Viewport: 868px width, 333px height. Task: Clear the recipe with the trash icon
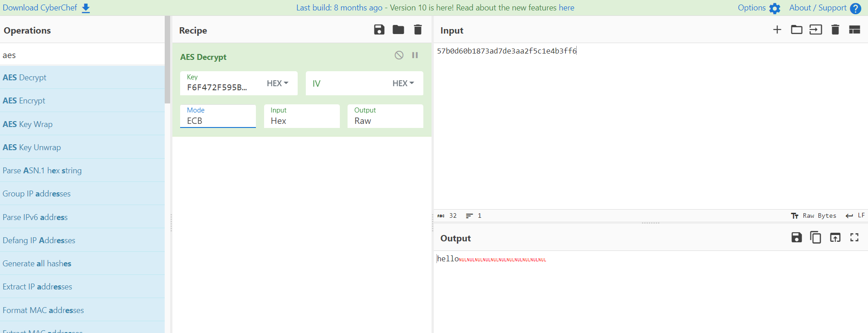point(418,30)
